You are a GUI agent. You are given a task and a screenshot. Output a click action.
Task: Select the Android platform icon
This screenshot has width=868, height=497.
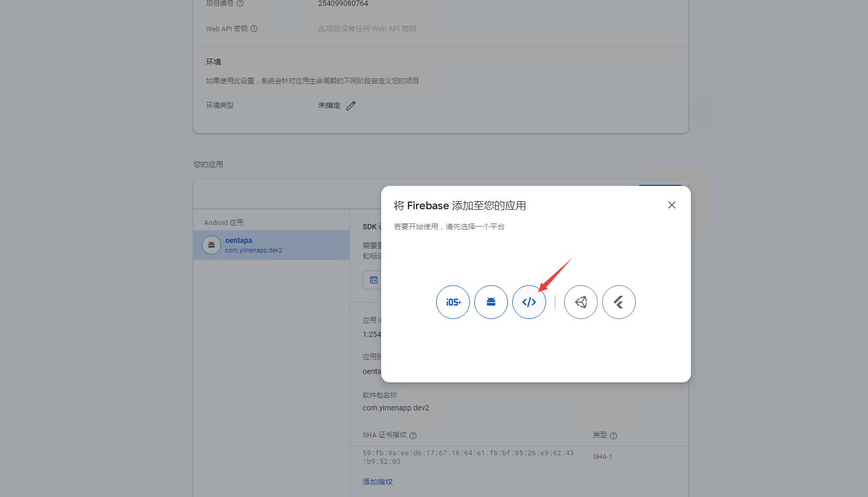(491, 302)
